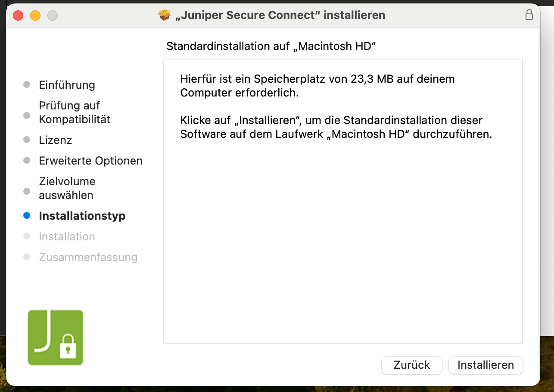554x392 pixels.
Task: Select the Einführung step in the sidebar
Action: click(67, 85)
